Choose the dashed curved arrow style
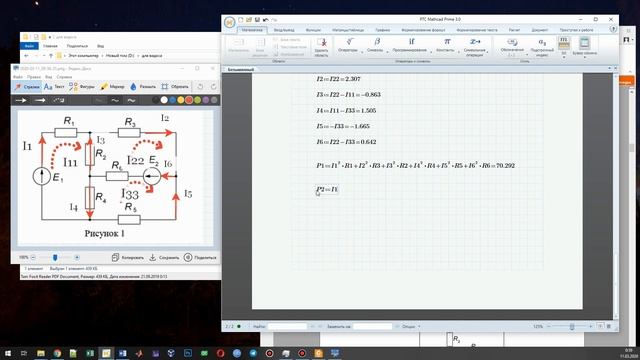640x360 pixels. coord(59,100)
